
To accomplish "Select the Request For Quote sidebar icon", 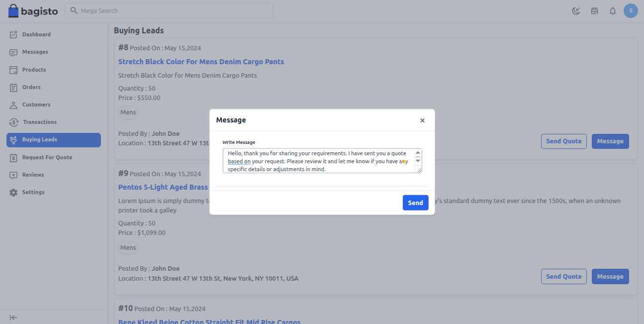I will (x=14, y=157).
